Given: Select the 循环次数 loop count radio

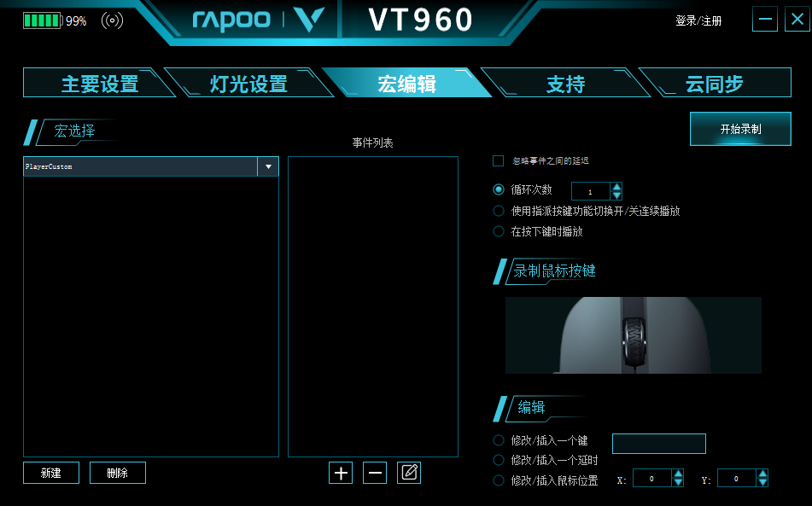Looking at the screenshot, I should click(x=499, y=190).
